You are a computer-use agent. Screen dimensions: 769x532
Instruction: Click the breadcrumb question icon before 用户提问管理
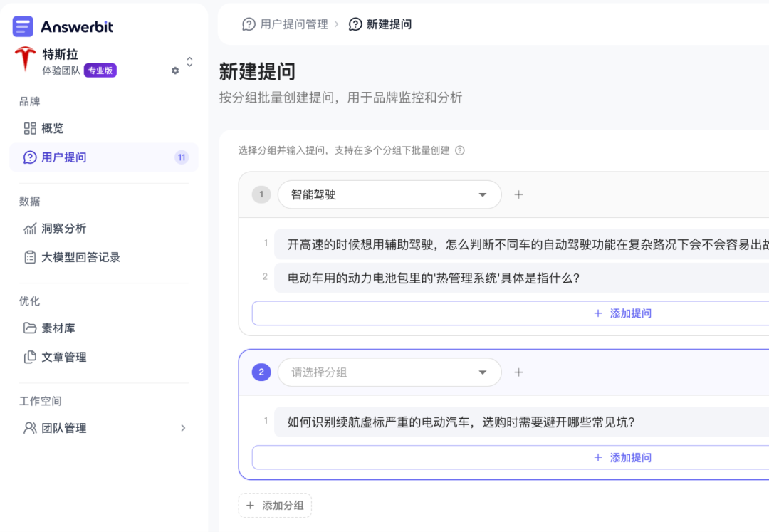click(x=249, y=24)
